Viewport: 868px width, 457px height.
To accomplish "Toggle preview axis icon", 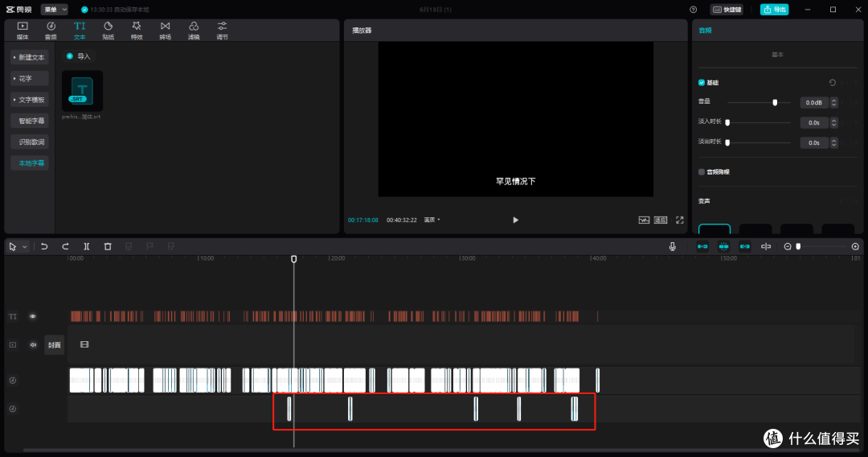I will click(x=766, y=246).
